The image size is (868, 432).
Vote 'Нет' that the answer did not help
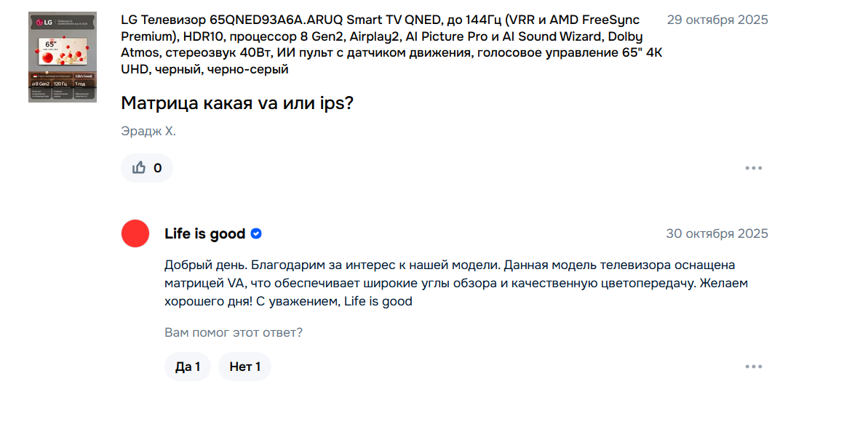click(x=244, y=367)
